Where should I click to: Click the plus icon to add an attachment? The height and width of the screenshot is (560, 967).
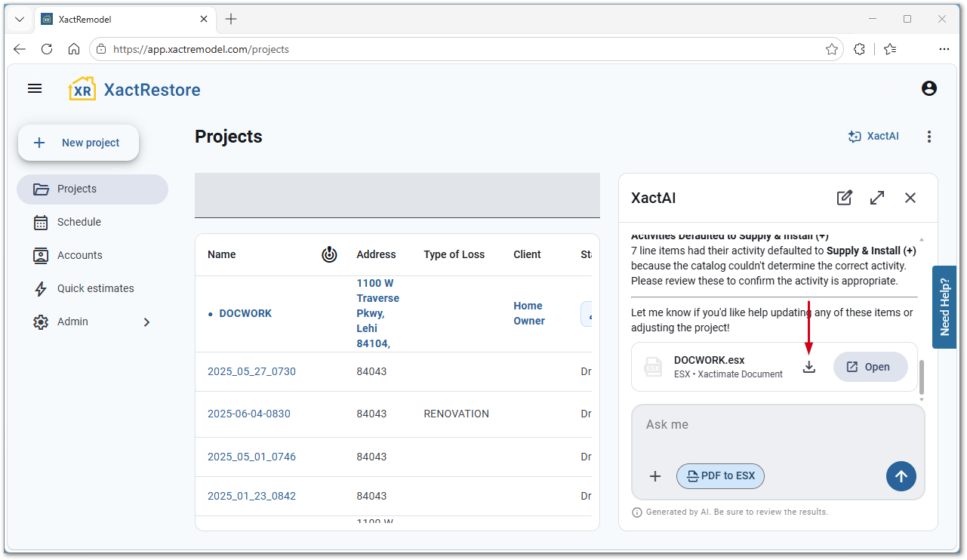[x=655, y=476]
